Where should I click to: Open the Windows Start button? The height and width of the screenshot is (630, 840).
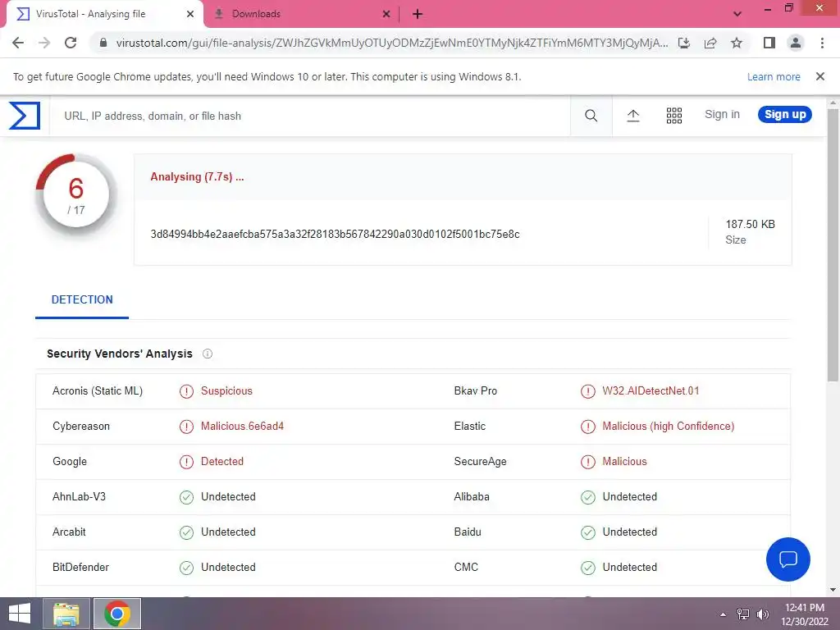[20, 614]
